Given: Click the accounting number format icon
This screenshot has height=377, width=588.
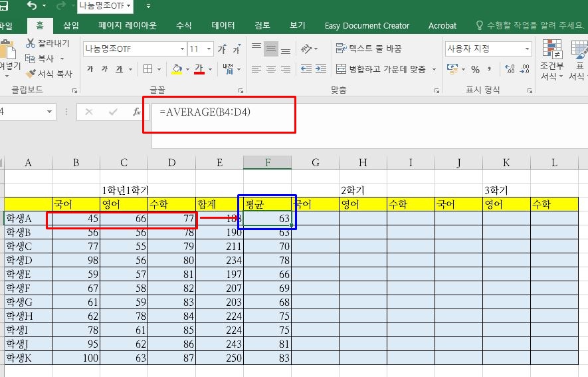Looking at the screenshot, I should [x=452, y=69].
